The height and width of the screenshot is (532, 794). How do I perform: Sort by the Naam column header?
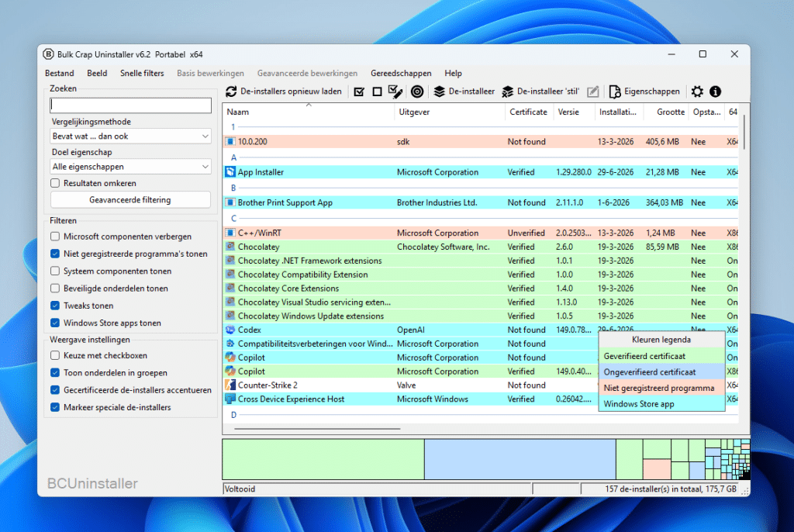309,112
